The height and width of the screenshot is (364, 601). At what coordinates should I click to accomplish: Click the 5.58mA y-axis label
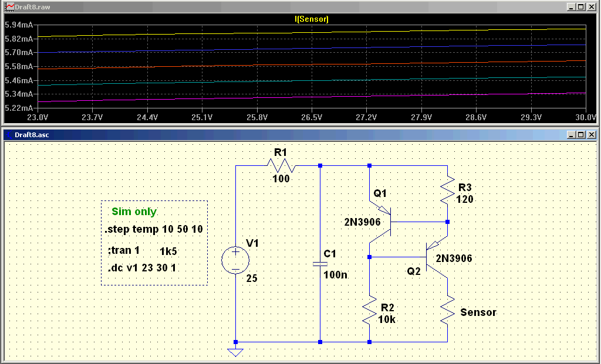(x=19, y=66)
